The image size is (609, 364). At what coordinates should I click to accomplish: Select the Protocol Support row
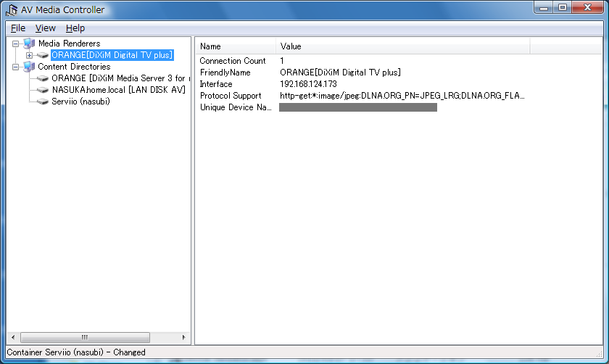tap(231, 96)
